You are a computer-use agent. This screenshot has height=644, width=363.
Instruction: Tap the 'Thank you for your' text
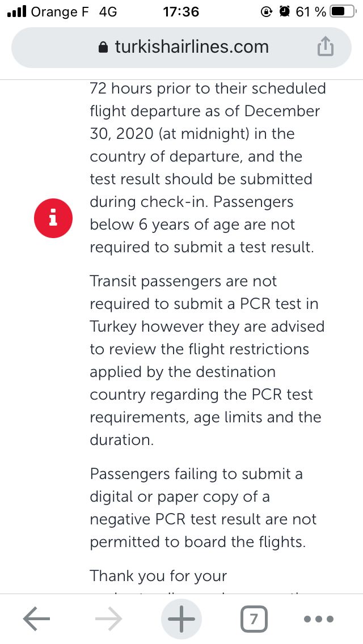[158, 575]
